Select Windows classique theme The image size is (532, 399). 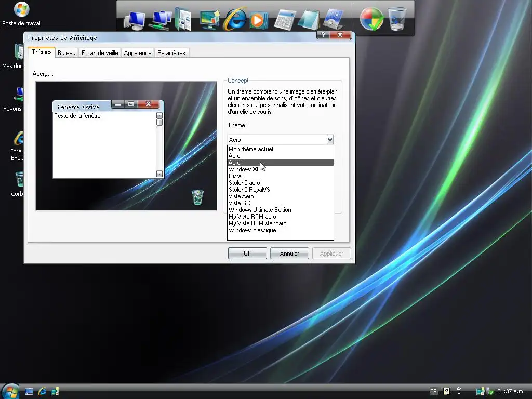(x=280, y=230)
